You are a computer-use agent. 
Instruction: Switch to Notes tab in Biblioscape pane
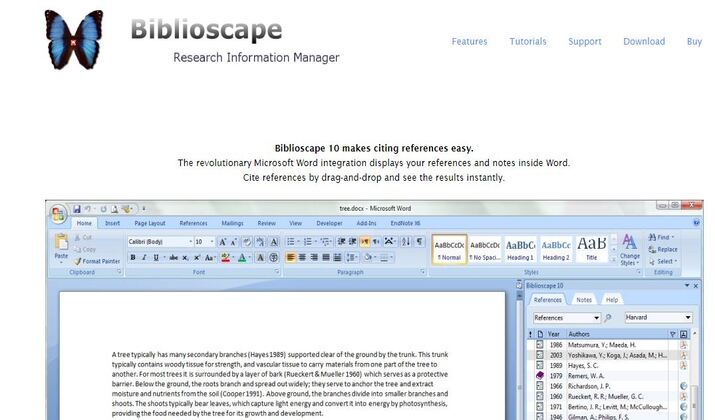click(584, 300)
